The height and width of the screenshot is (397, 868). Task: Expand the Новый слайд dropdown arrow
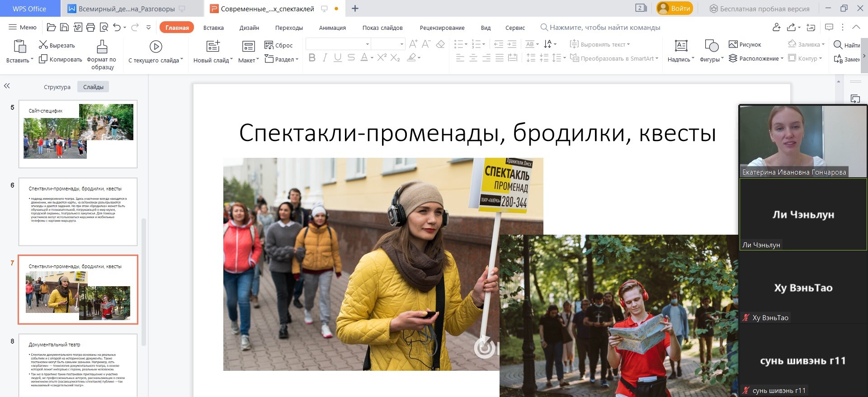(x=231, y=60)
